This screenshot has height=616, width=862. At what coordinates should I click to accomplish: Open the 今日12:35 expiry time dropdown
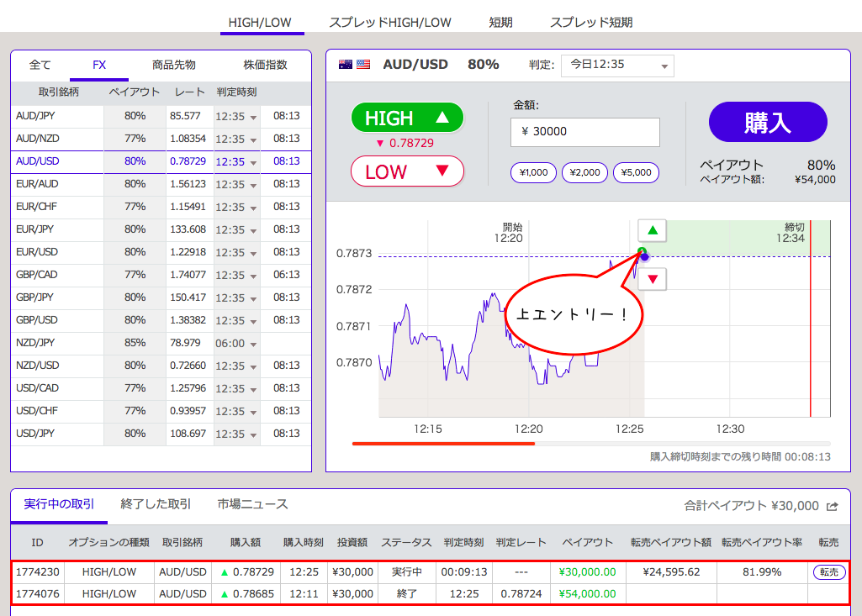(618, 65)
